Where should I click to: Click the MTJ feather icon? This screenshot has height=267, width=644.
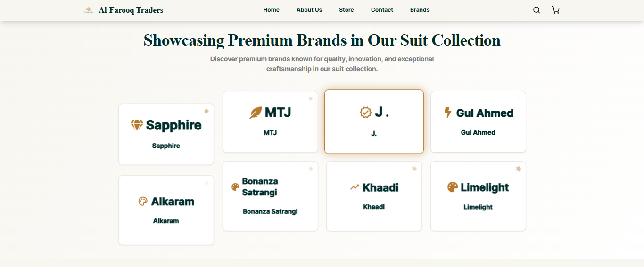pyautogui.click(x=256, y=113)
